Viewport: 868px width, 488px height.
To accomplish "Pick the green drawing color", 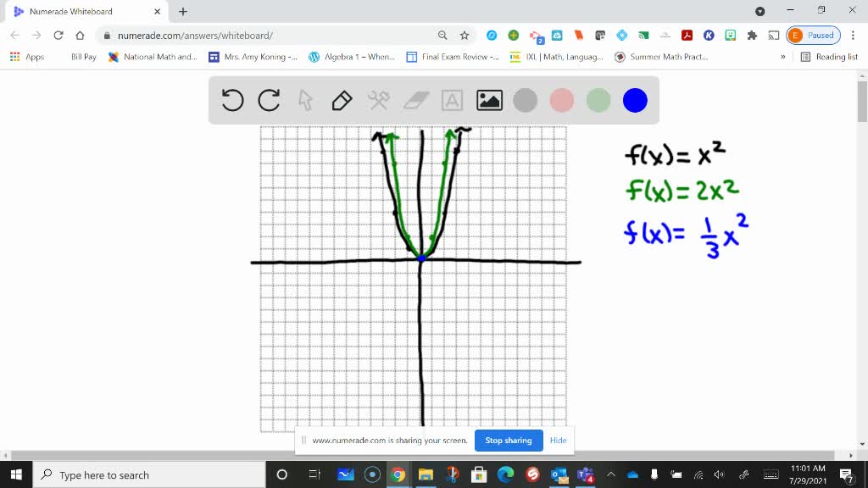I will click(x=598, y=100).
